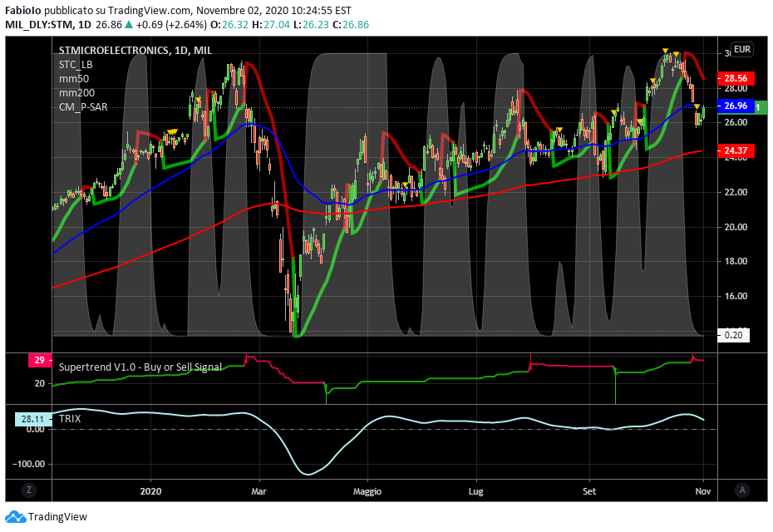Click the 28.00 price axis label
The height and width of the screenshot is (532, 773).
pos(736,88)
